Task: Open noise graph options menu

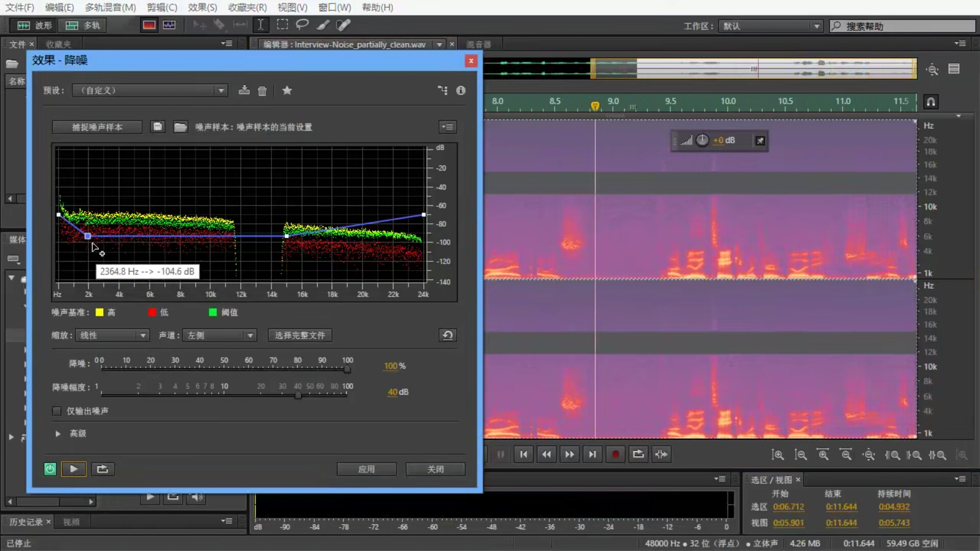Action: pos(448,127)
